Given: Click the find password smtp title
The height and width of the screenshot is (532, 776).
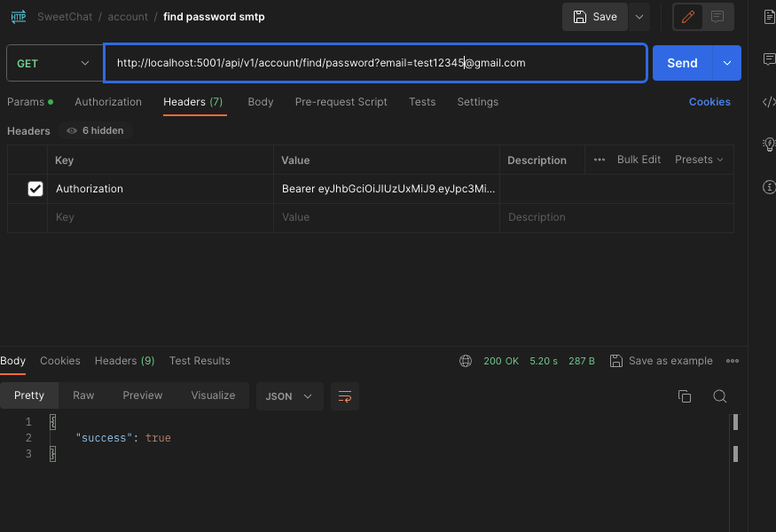Looking at the screenshot, I should [x=214, y=17].
